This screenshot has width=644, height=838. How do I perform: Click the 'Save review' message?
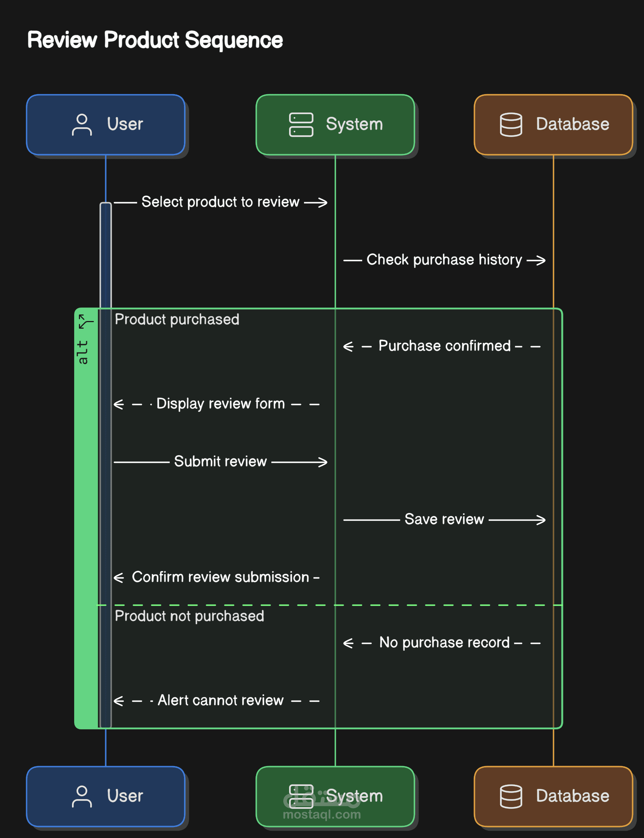tap(444, 519)
